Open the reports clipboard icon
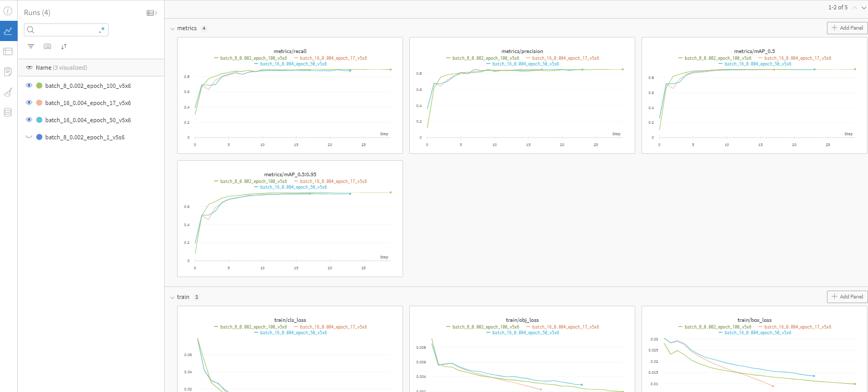The image size is (868, 392). point(8,72)
